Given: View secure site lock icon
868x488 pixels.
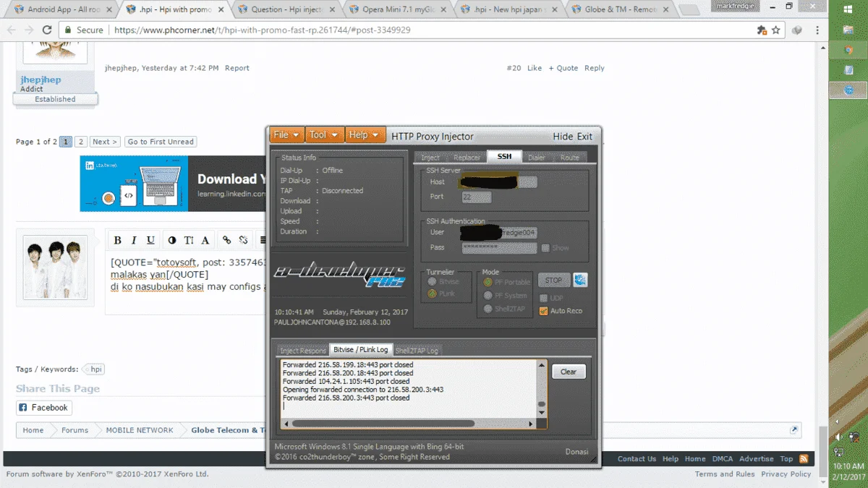Looking at the screenshot, I should click(x=67, y=30).
